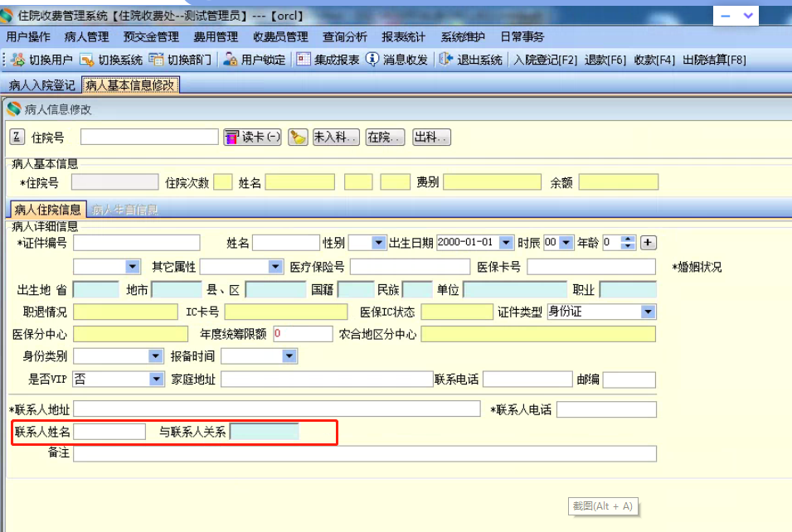This screenshot has width=792, height=532.
Task: Click the app logo in title bar
Action: pos(7,16)
